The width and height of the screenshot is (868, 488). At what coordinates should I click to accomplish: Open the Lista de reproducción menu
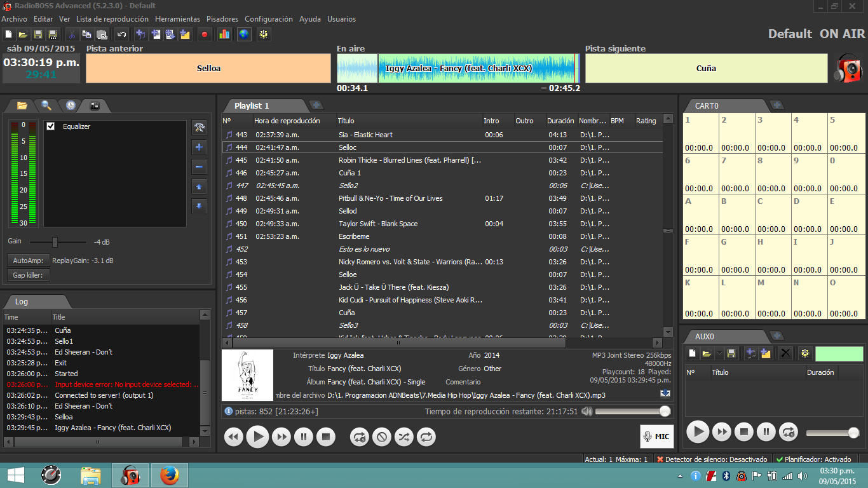coord(112,19)
